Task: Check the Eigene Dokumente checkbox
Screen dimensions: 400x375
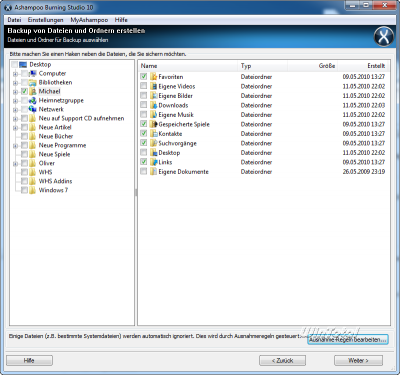Action: (144, 171)
